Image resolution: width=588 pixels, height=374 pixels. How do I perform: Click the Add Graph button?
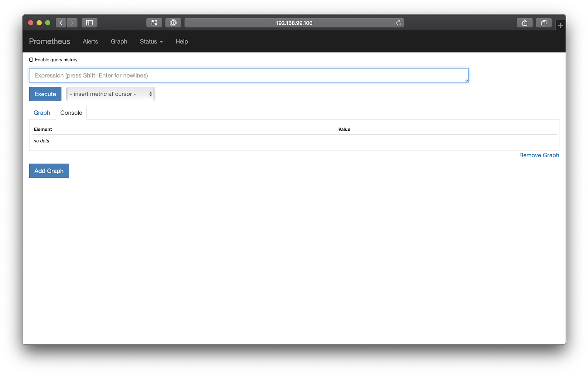(49, 171)
